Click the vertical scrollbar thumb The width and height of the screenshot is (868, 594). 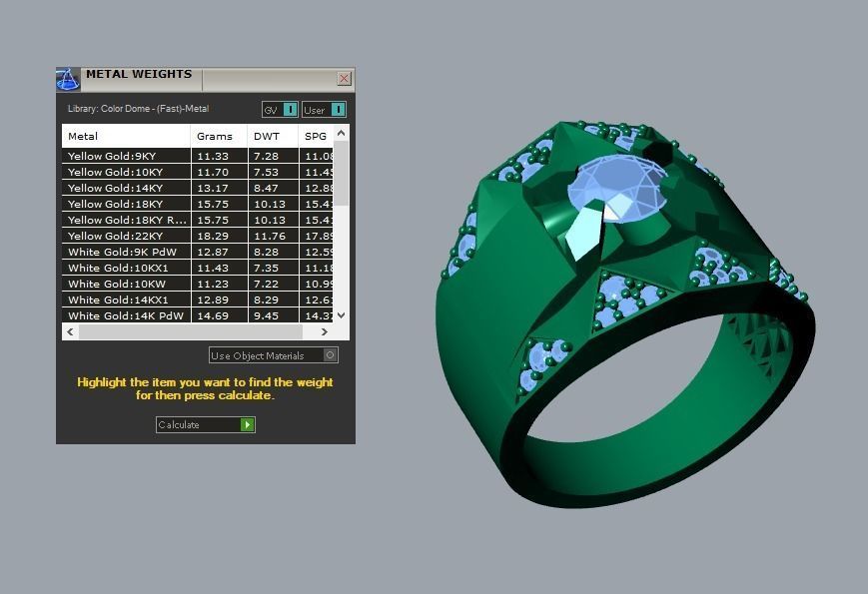(341, 173)
